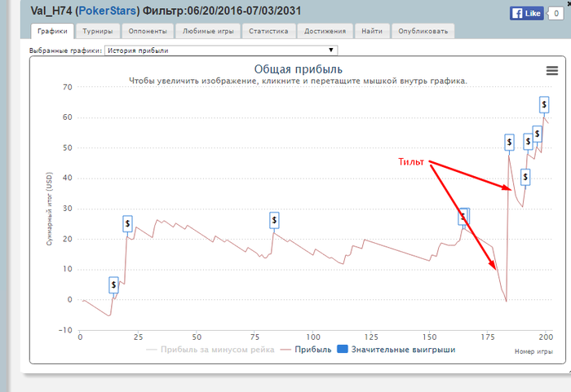Click the chart title Общая прибыль
This screenshot has width=571, height=392.
point(299,69)
